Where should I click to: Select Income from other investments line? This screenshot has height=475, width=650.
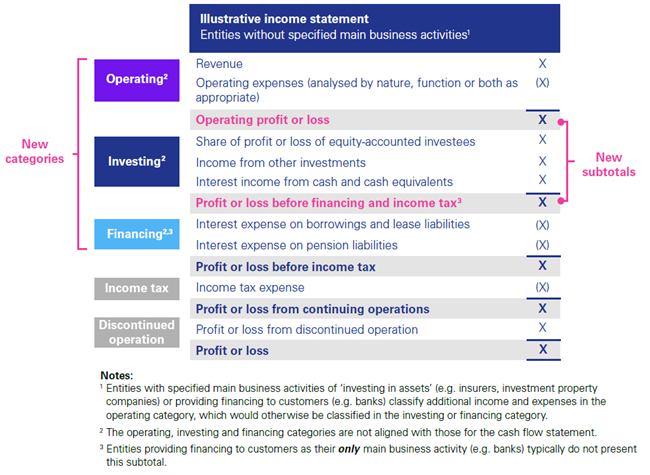281,162
